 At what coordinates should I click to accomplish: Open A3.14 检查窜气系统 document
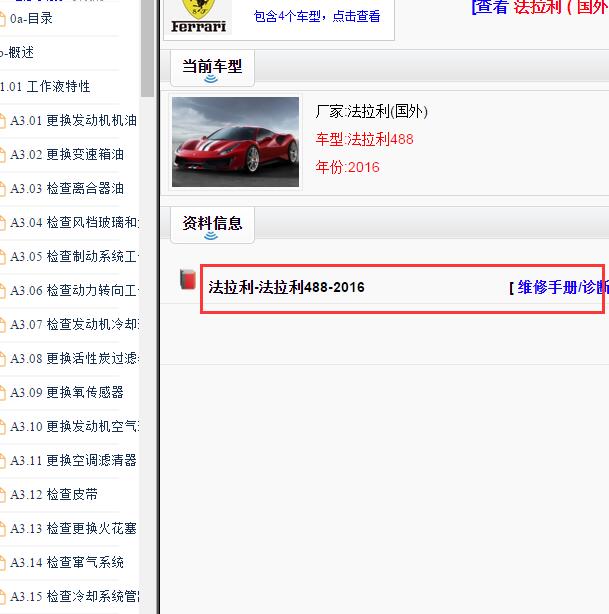pos(67,562)
